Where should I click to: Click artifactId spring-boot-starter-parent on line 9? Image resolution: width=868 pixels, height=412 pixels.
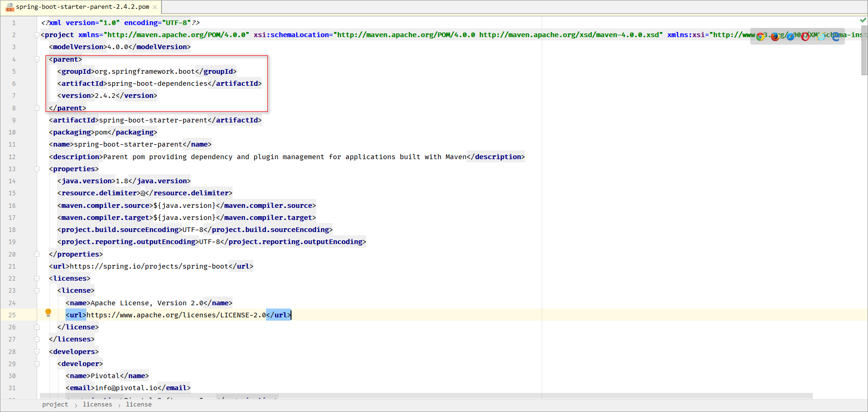[x=153, y=120]
